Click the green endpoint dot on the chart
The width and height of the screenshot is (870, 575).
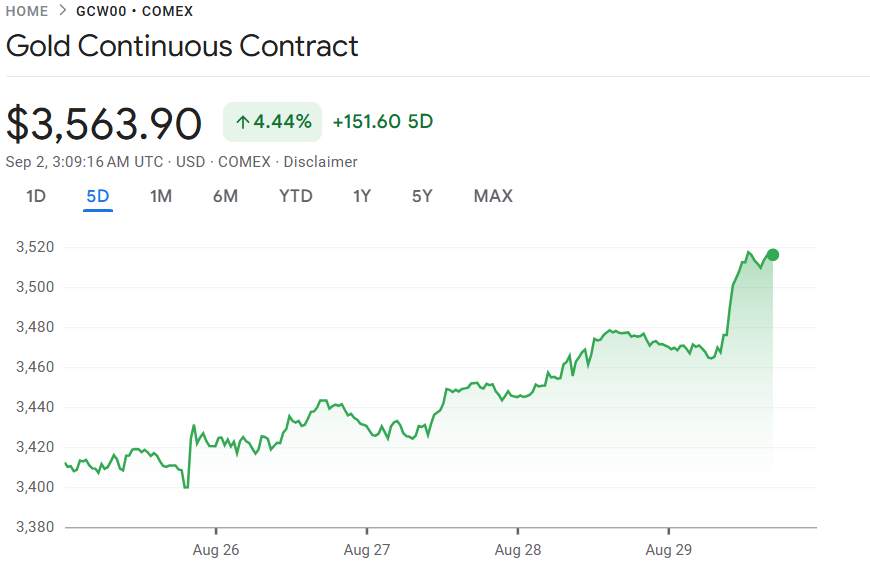[772, 255]
